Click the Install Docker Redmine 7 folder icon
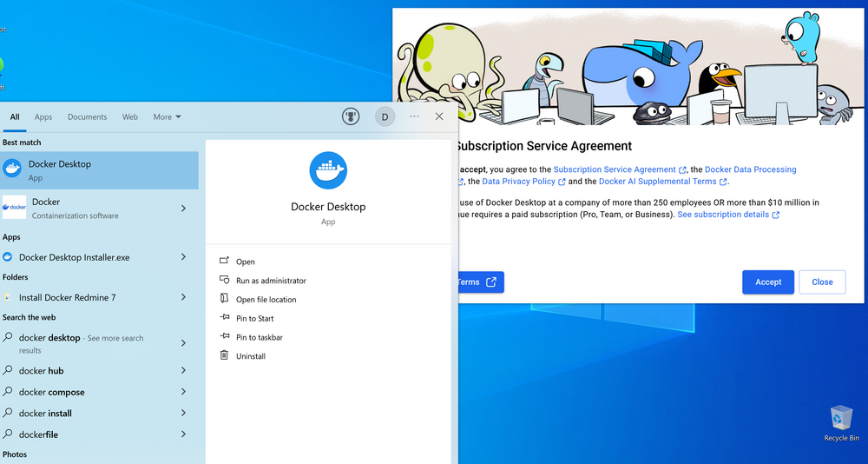This screenshot has height=464, width=868. (x=7, y=297)
